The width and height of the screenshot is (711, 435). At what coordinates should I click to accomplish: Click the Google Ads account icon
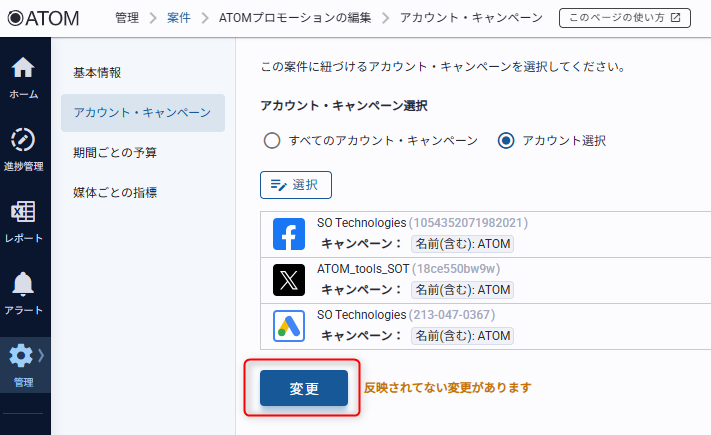(x=289, y=325)
